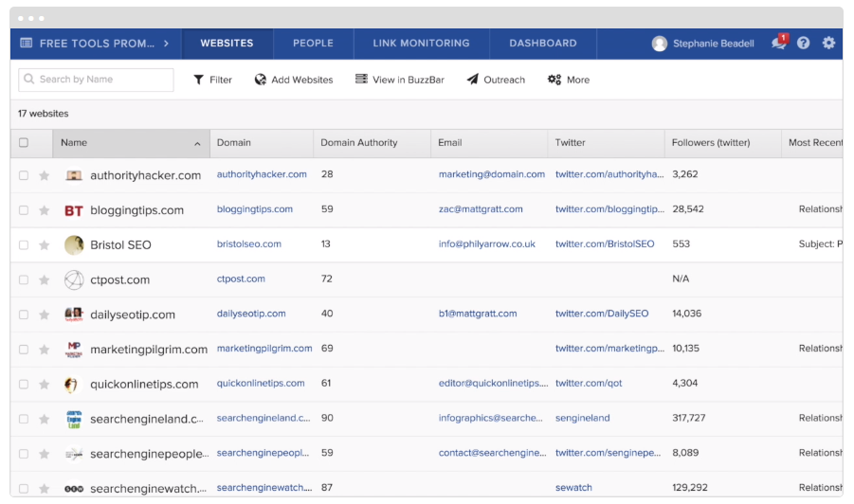
Task: Open the info@philyarrow.co.uk email link
Action: pyautogui.click(x=487, y=243)
